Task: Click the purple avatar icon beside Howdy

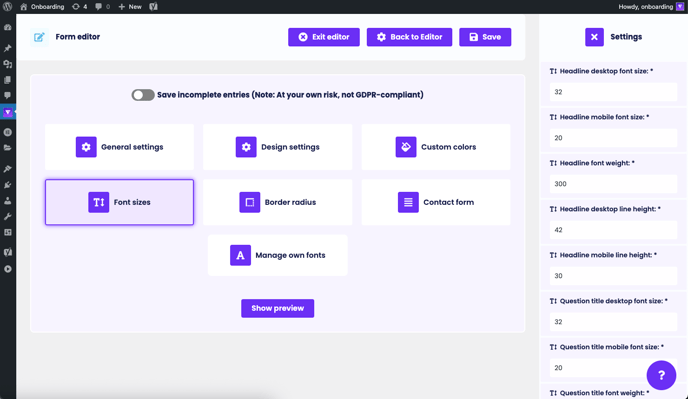Action: click(680, 7)
